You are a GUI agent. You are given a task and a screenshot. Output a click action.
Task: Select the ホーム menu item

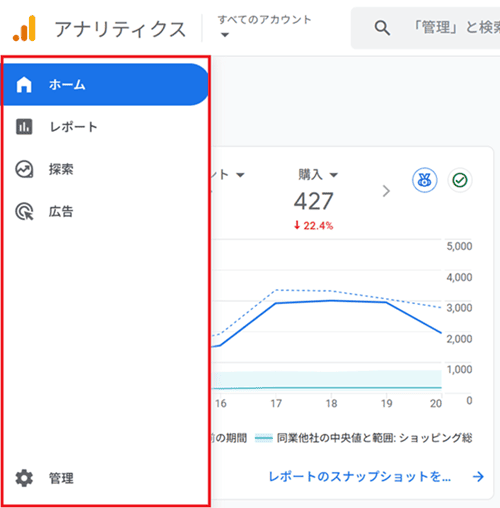click(x=105, y=84)
